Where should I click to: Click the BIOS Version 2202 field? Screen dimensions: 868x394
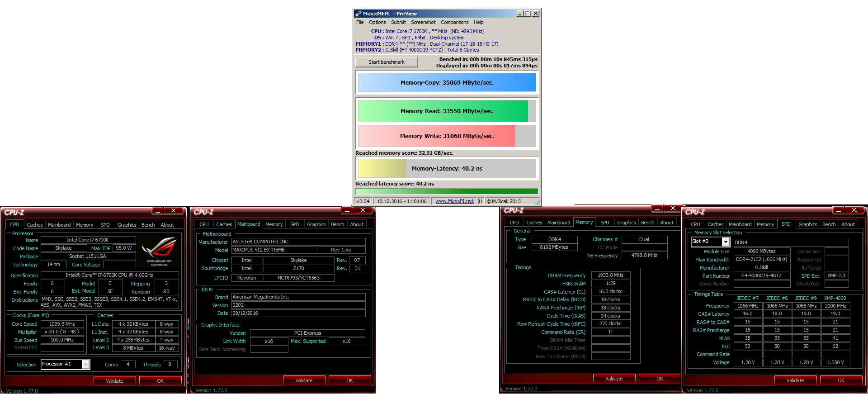(298, 305)
